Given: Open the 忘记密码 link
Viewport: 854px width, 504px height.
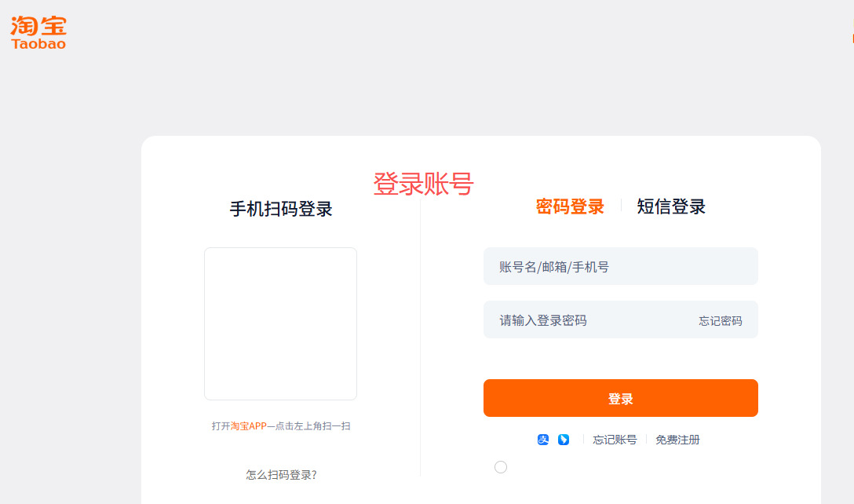Looking at the screenshot, I should 721,321.
